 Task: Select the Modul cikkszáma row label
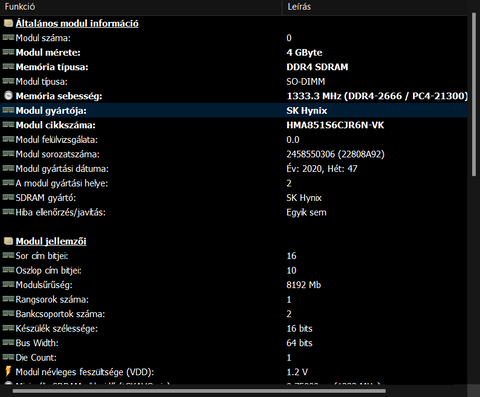pyautogui.click(x=56, y=125)
